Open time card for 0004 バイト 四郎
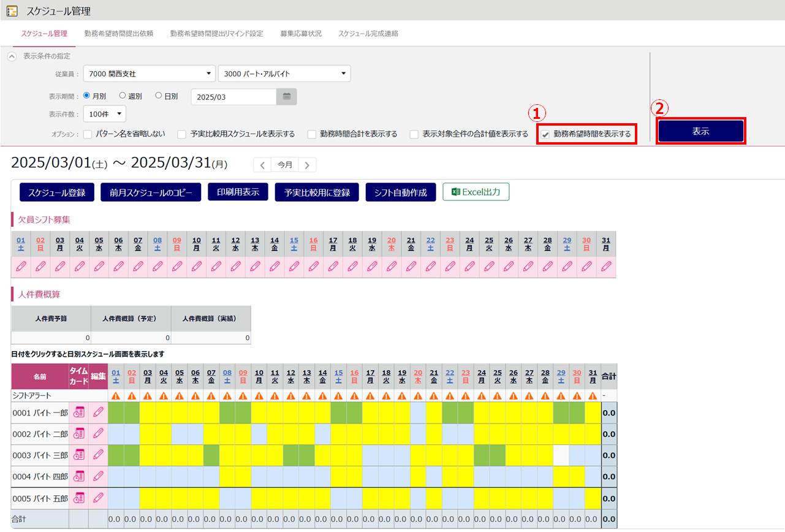785x532 pixels. tap(78, 477)
